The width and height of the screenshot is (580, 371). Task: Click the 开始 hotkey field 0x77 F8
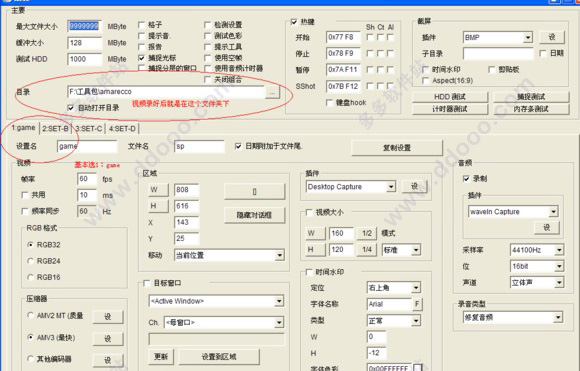tap(343, 37)
